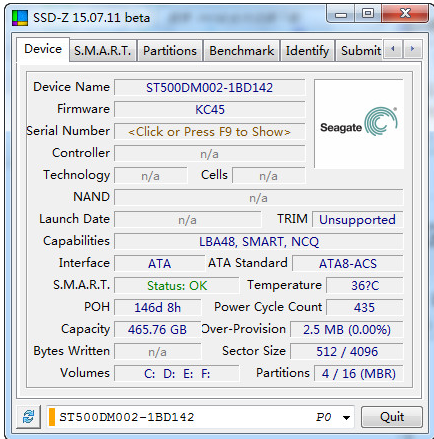The image size is (434, 439).
Task: Go to the Benchmark tab
Action: point(242,51)
